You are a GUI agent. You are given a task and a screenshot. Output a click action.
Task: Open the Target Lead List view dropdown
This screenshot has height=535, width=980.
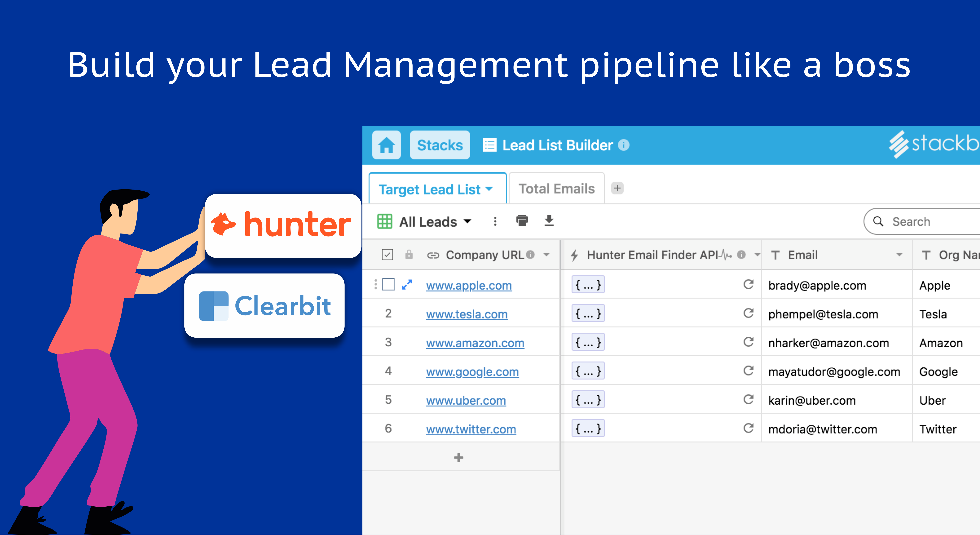(490, 189)
